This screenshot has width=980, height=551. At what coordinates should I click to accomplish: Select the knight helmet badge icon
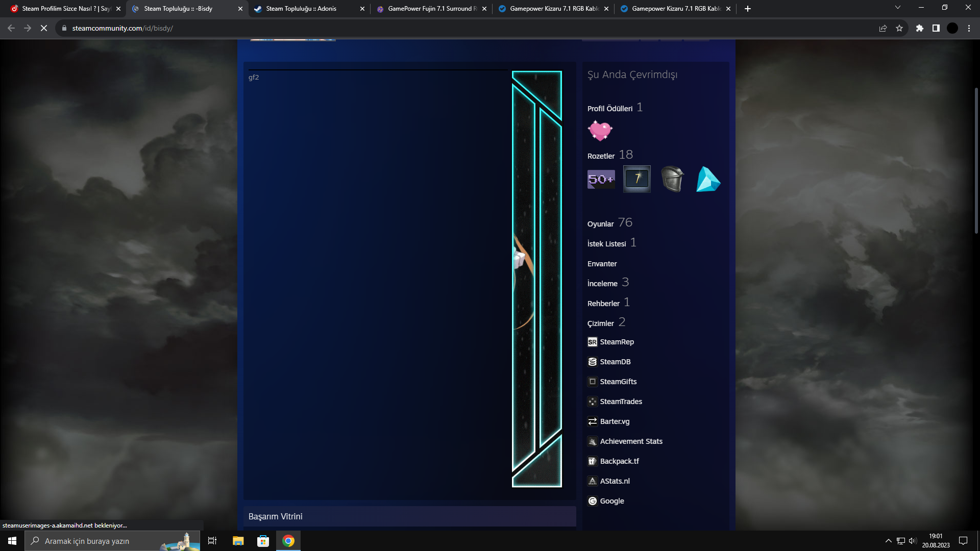click(x=672, y=179)
